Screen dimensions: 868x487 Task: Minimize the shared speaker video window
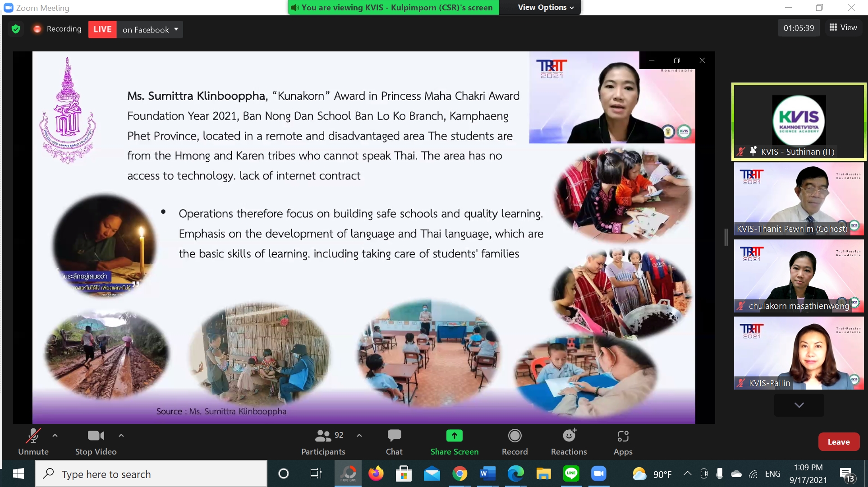point(652,60)
